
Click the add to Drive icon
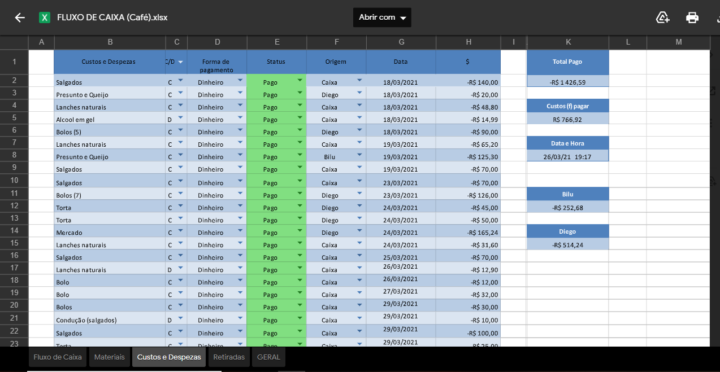662,18
